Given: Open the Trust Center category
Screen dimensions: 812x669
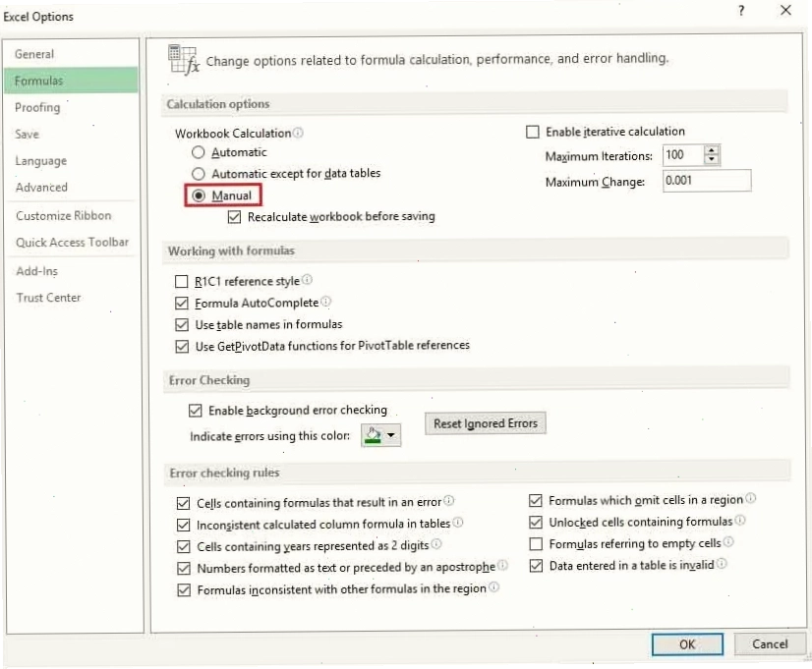Looking at the screenshot, I should (72, 298).
